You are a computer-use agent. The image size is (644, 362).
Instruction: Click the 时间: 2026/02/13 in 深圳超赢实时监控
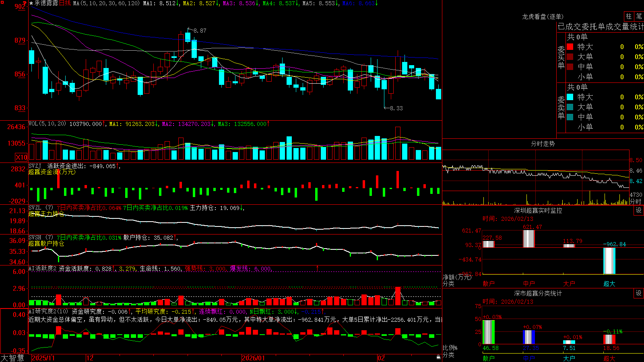[508, 219]
